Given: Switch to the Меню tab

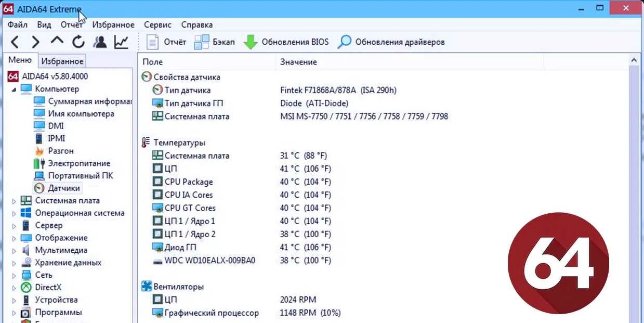Looking at the screenshot, I should [x=20, y=60].
